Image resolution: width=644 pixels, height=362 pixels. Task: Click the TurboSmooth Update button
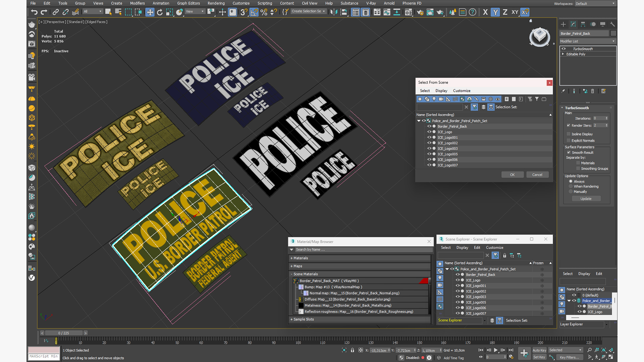coord(586,199)
